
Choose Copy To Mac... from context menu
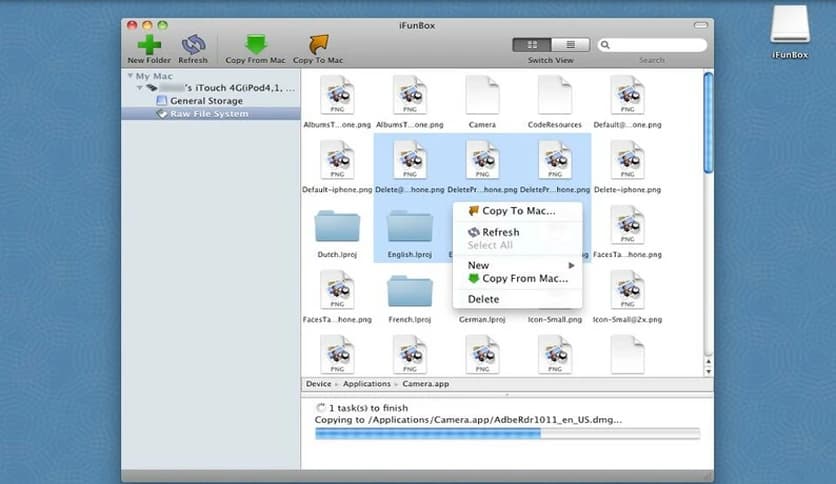[517, 211]
